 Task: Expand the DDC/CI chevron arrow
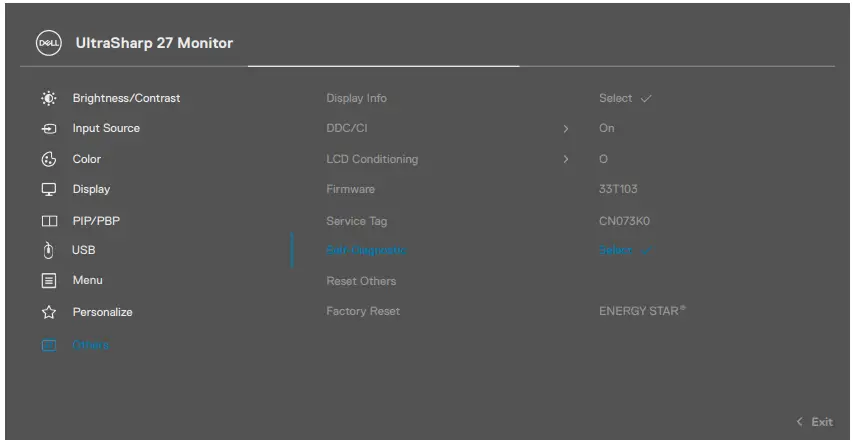point(566,129)
